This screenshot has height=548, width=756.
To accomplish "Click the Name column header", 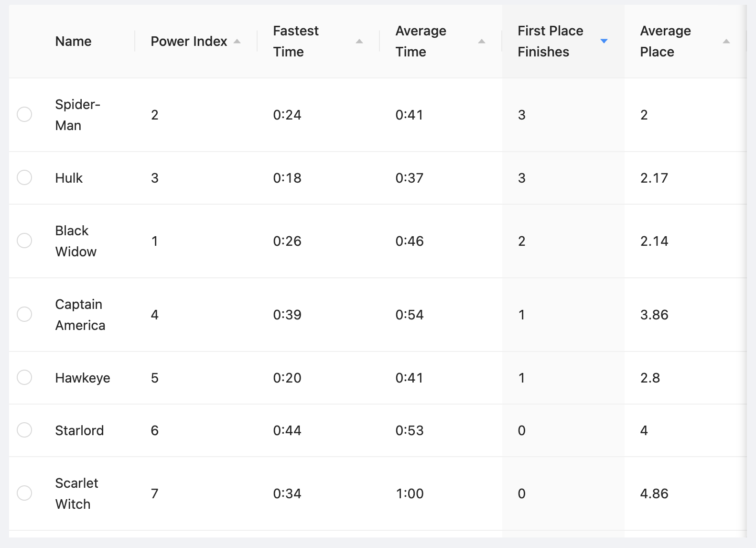I will [x=73, y=41].
